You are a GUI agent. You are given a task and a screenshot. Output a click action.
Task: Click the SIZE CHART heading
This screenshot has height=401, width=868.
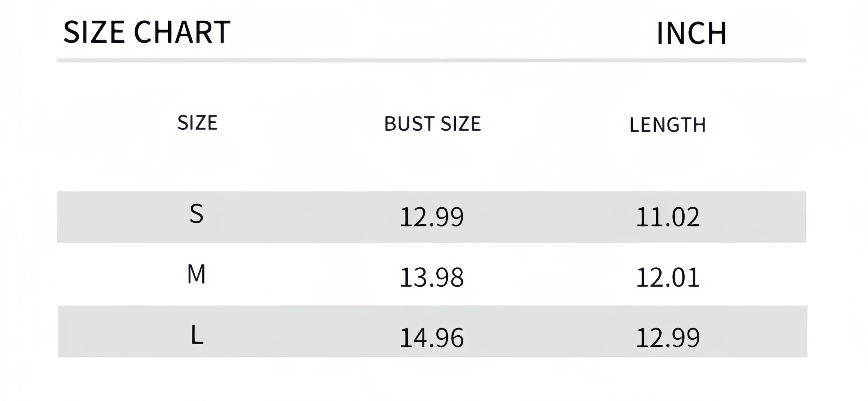coord(147,32)
